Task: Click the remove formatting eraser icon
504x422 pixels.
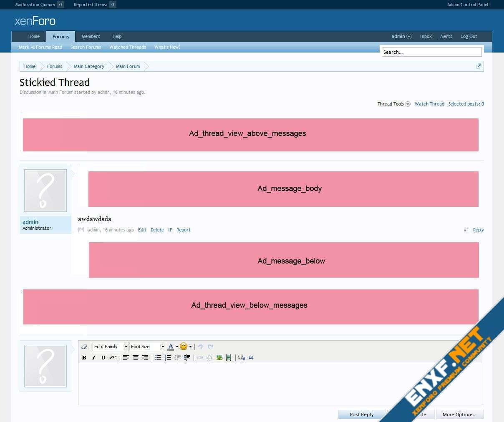Action: [84, 347]
